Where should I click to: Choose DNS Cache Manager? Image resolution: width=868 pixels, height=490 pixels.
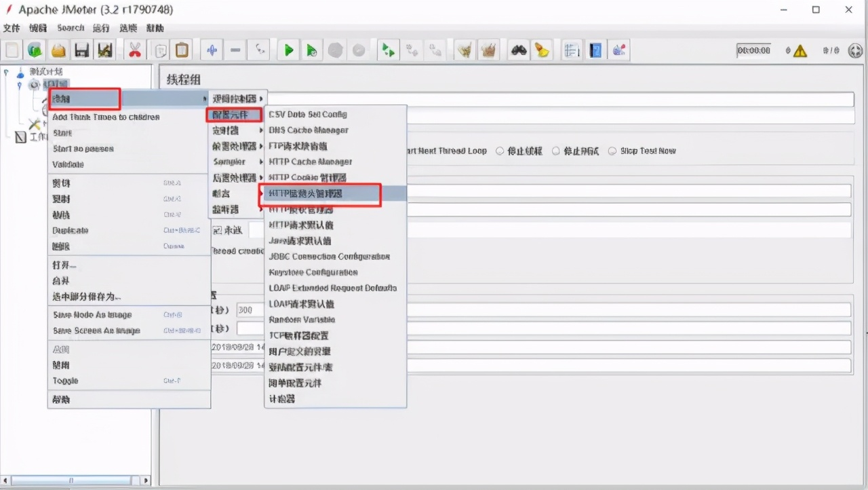335,130
